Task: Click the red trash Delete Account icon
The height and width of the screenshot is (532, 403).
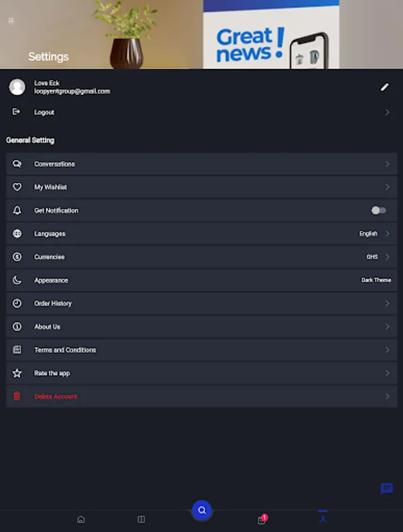Action: pyautogui.click(x=17, y=397)
